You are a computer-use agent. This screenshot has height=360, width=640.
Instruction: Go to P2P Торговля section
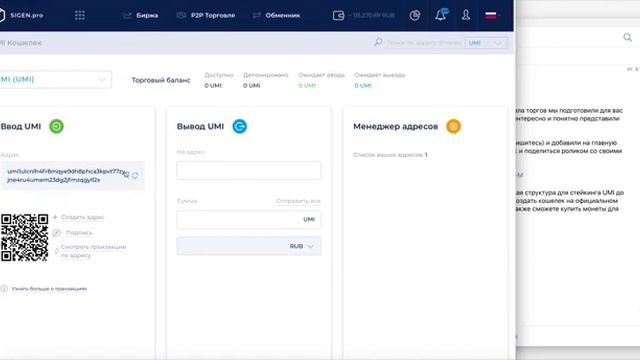coord(206,16)
